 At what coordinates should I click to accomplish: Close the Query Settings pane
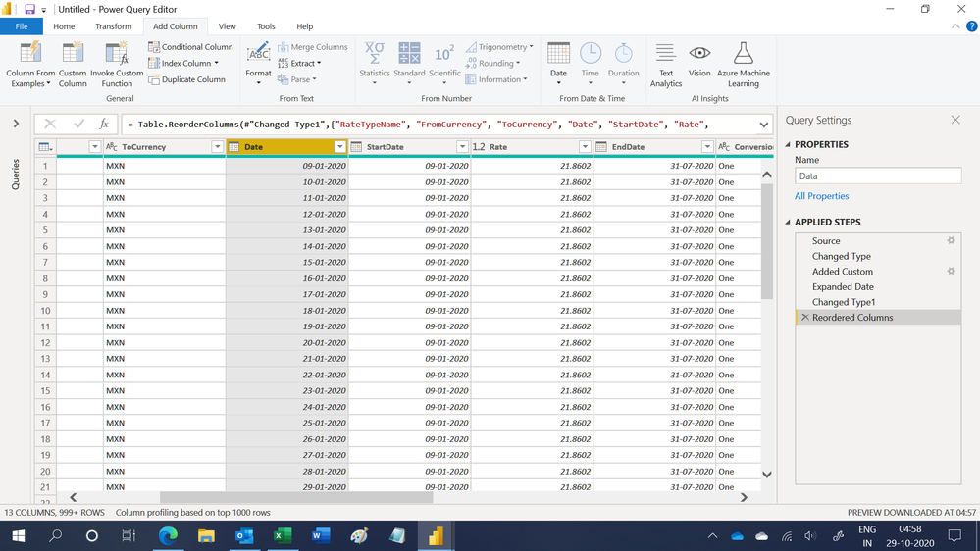(955, 120)
